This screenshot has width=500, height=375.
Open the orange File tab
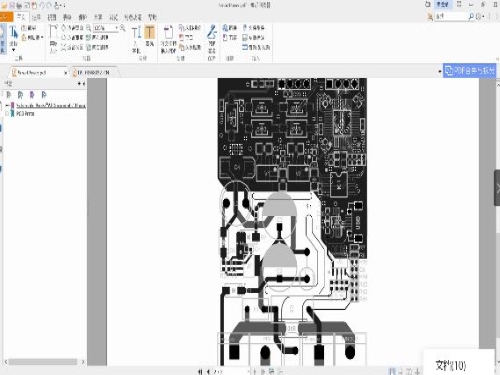point(6,17)
